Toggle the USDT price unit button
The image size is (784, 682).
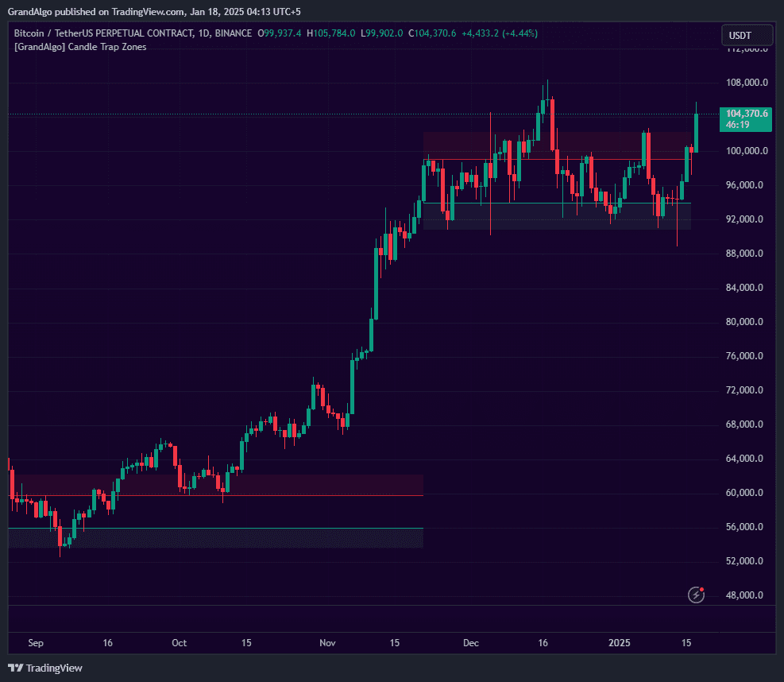click(x=746, y=35)
